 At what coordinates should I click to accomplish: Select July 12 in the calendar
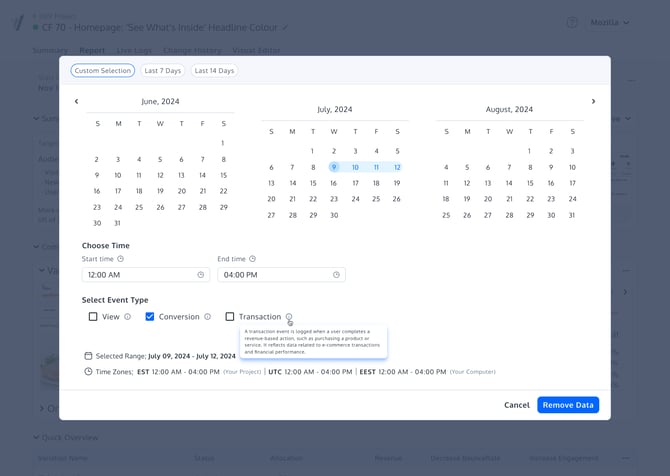(397, 167)
